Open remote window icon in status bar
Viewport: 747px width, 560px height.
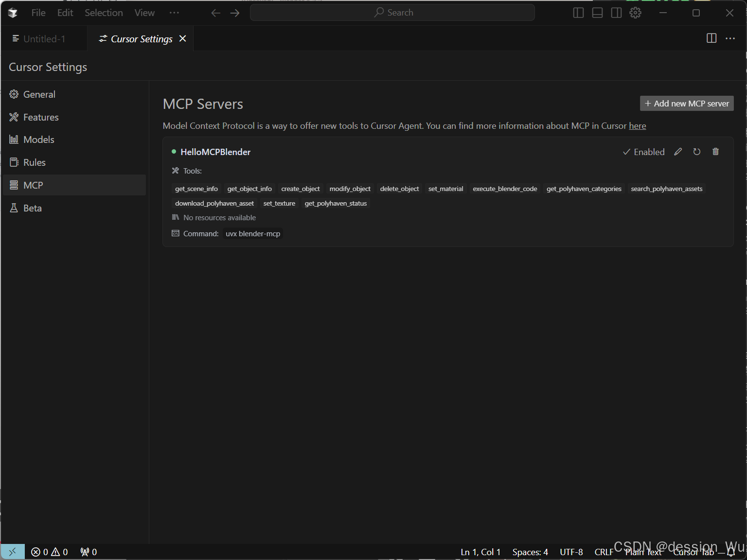coord(12,551)
